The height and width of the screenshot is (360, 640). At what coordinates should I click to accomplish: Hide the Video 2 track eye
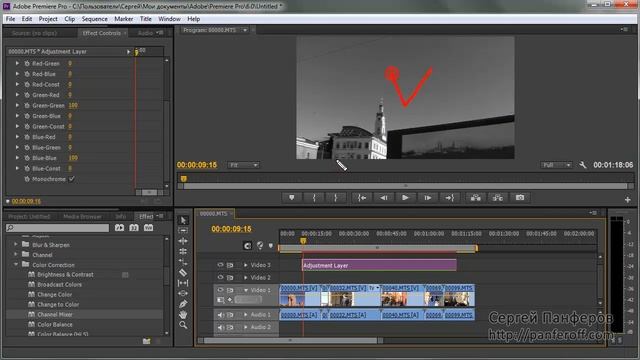(x=220, y=278)
